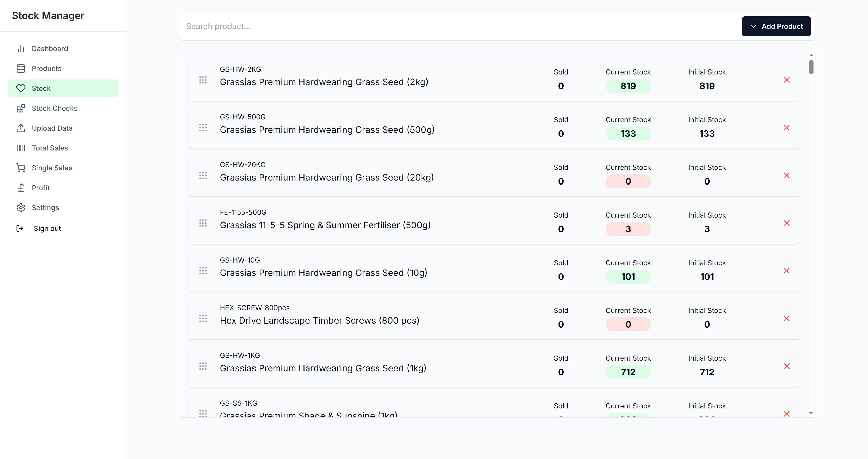Grab the drag handle for HEX-SCREW-800pcs
This screenshot has height=459, width=868.
[203, 318]
